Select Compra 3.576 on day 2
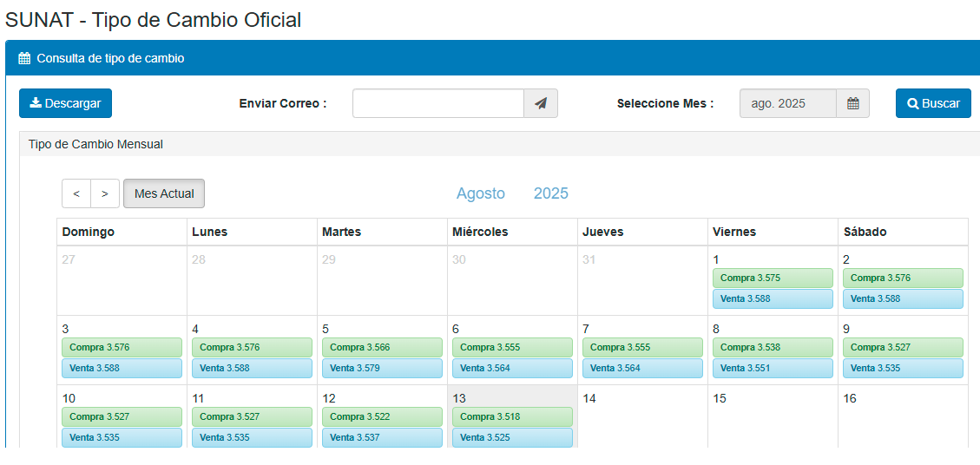 pos(903,278)
